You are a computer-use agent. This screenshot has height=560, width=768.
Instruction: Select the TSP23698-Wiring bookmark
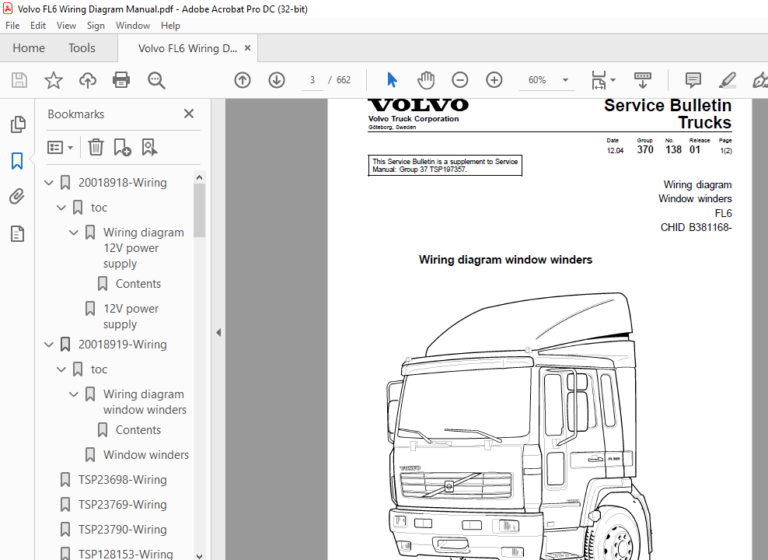coord(122,480)
